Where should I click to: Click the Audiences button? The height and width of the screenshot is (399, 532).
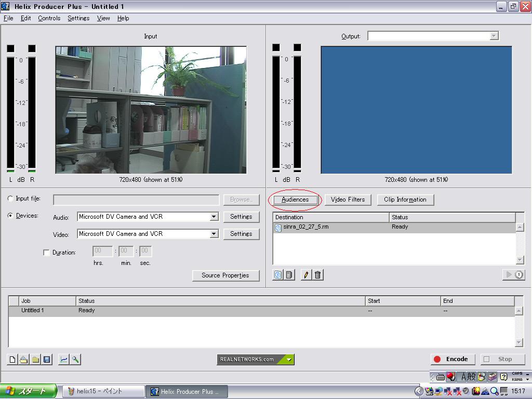[295, 199]
